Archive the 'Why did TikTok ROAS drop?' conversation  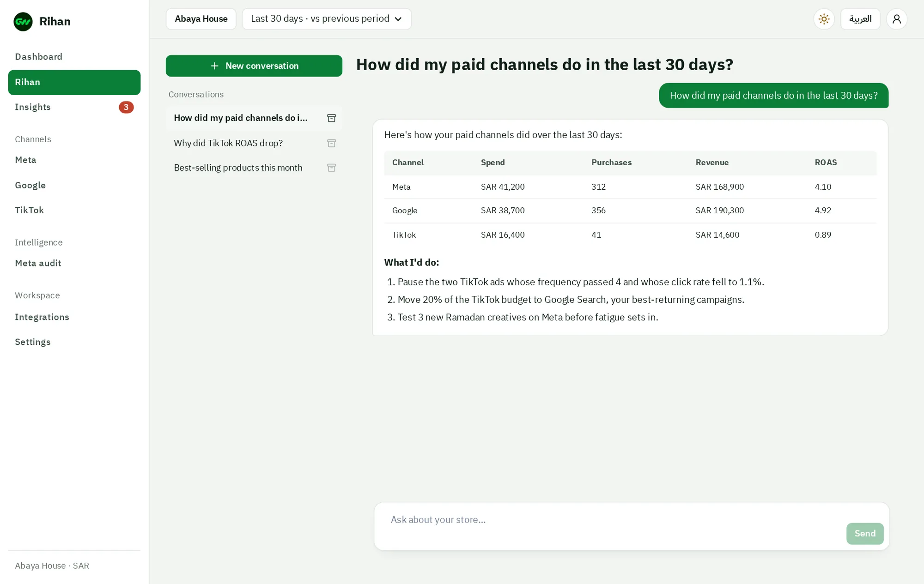coord(331,143)
